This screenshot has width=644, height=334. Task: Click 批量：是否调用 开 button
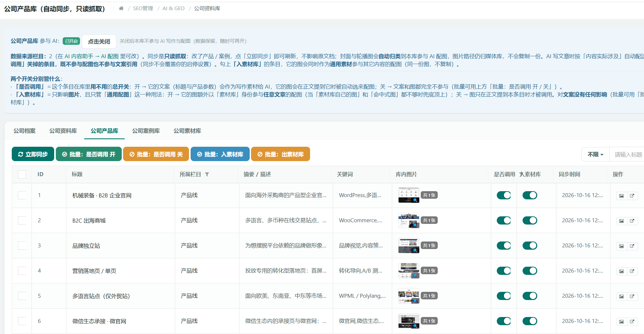tap(89, 154)
